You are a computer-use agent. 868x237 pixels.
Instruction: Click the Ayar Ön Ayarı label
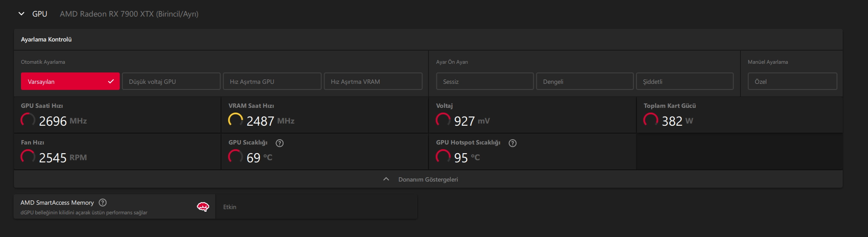(x=452, y=62)
